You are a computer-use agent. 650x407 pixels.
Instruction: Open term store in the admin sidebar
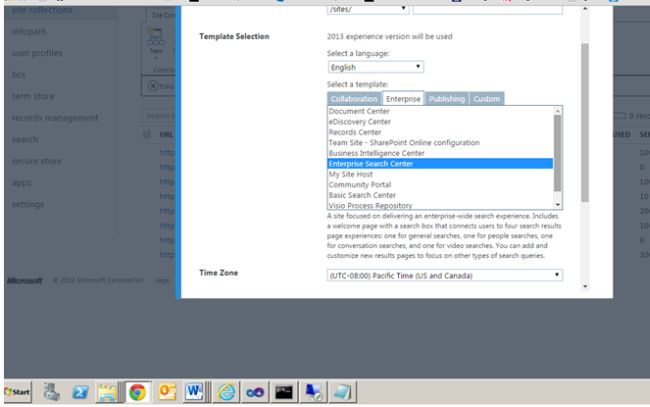coord(33,96)
